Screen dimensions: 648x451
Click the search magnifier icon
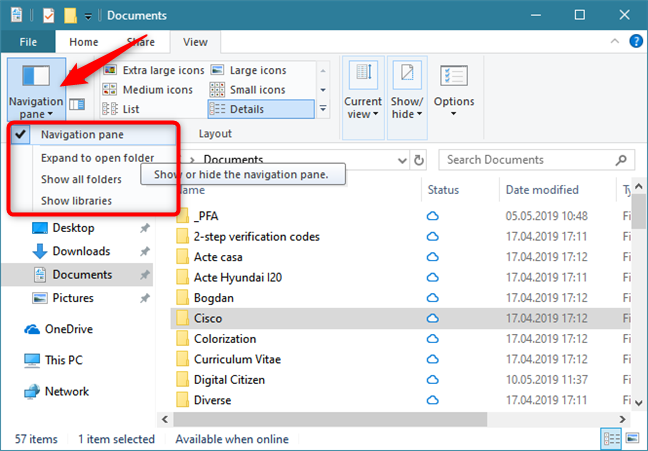click(x=621, y=160)
